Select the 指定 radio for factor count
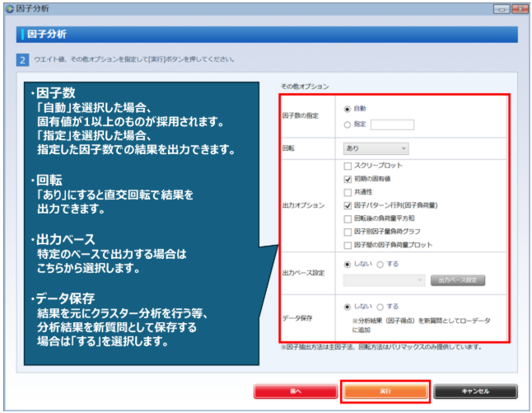 pos(348,124)
